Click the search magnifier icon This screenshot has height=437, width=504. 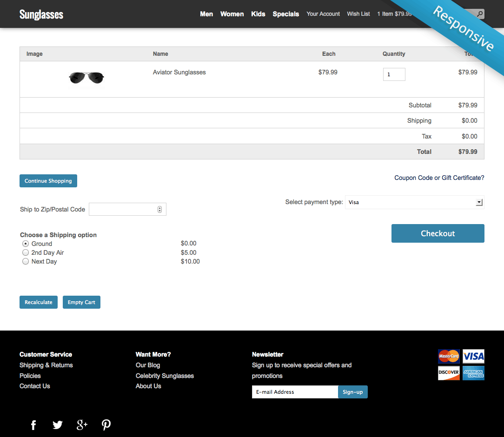pos(479,14)
